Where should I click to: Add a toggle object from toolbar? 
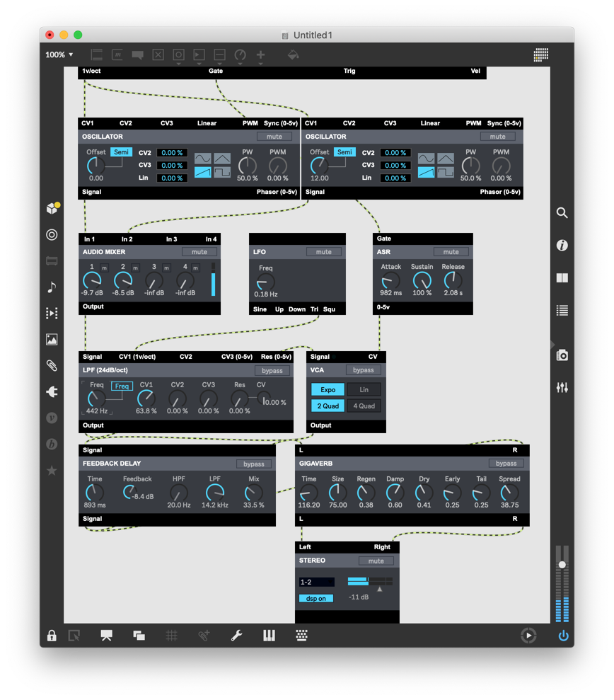coord(158,55)
